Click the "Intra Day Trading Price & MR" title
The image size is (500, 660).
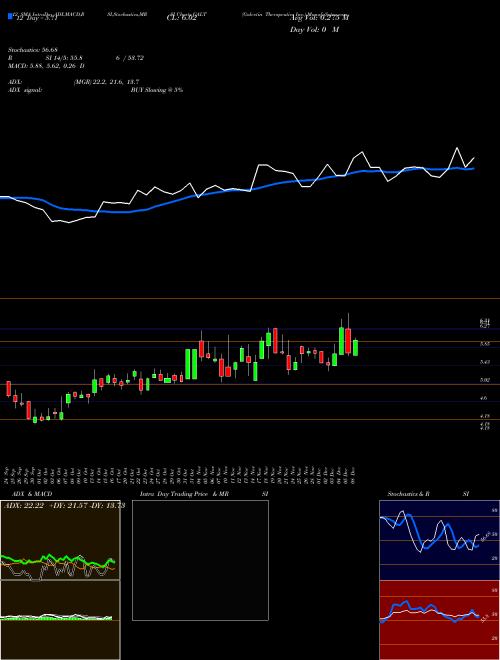point(184,494)
